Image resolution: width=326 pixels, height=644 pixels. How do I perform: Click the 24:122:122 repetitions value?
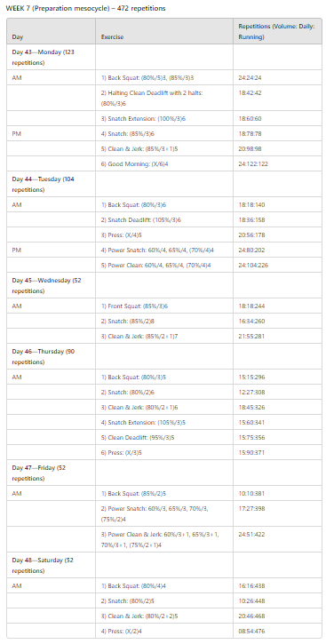coord(251,163)
